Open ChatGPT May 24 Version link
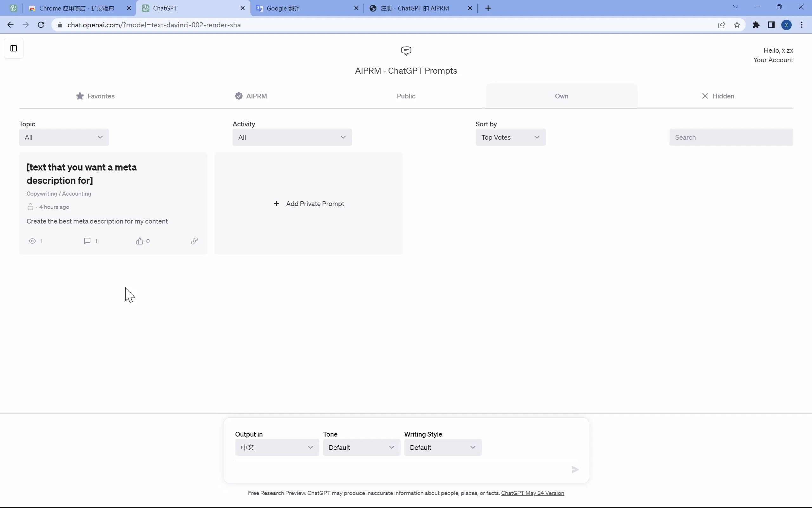The width and height of the screenshot is (812, 508). tap(533, 493)
